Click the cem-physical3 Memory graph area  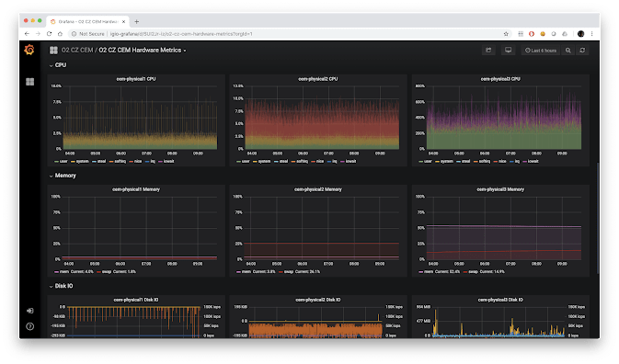[503, 228]
